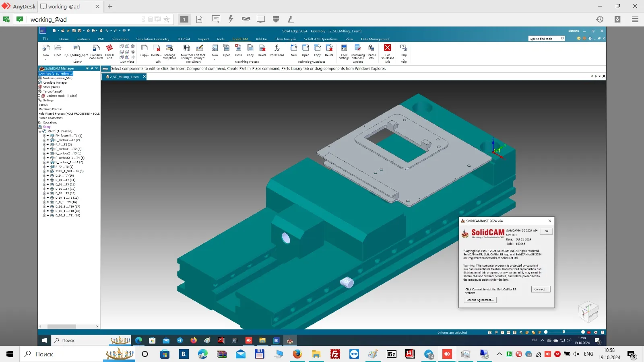This screenshot has height=362, width=644.
Task: Expand the D_D2_1 T11 (19) operation
Action: (44, 215)
